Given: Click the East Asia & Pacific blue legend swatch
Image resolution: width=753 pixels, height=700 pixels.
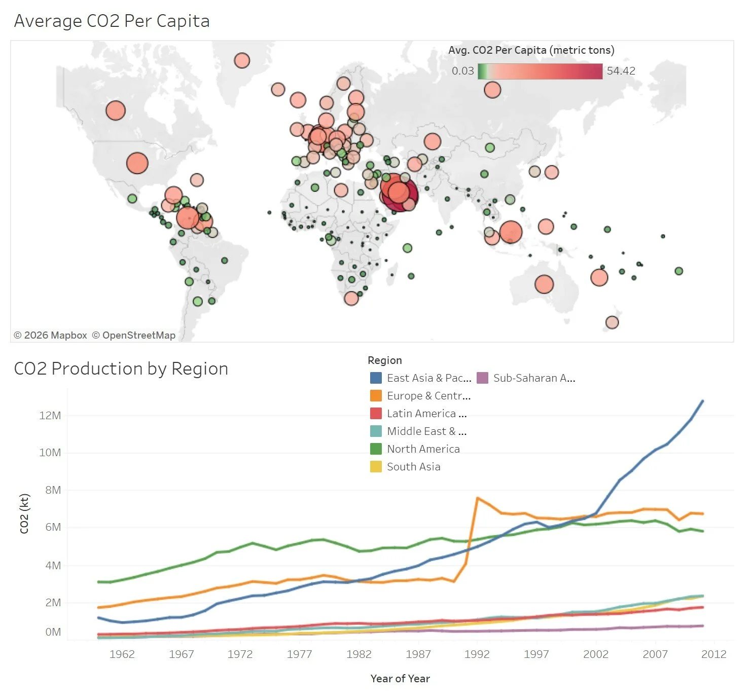Looking at the screenshot, I should [376, 378].
